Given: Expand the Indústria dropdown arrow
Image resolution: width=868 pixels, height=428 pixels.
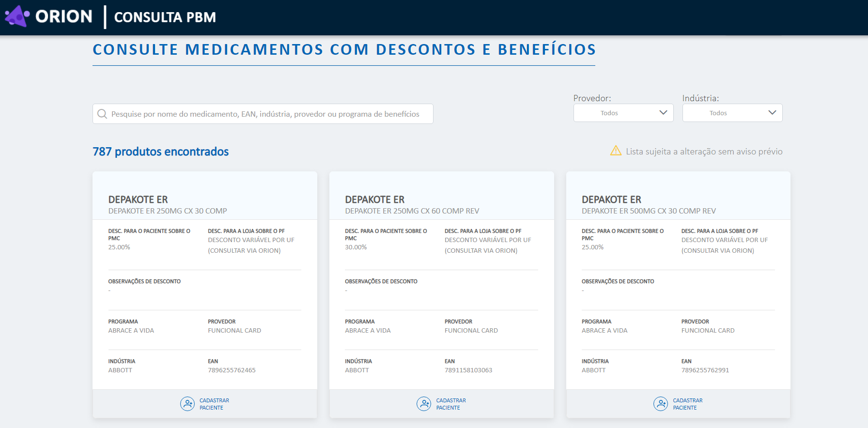Looking at the screenshot, I should [x=772, y=113].
